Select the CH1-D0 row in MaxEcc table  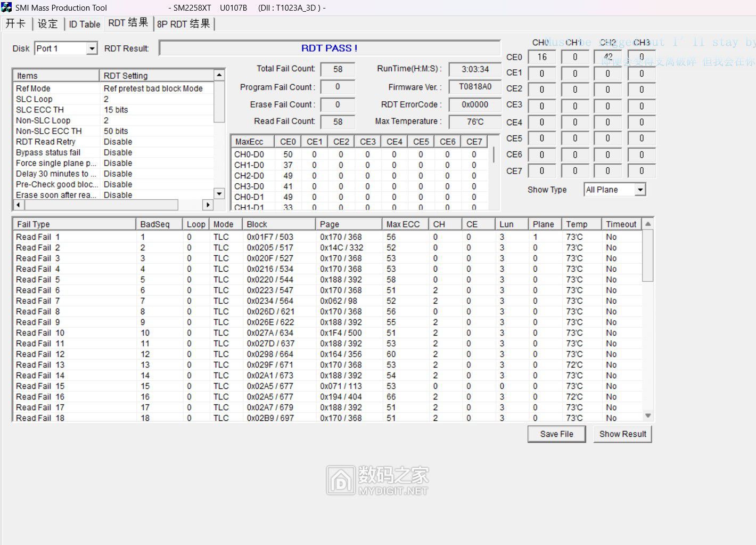(x=360, y=165)
